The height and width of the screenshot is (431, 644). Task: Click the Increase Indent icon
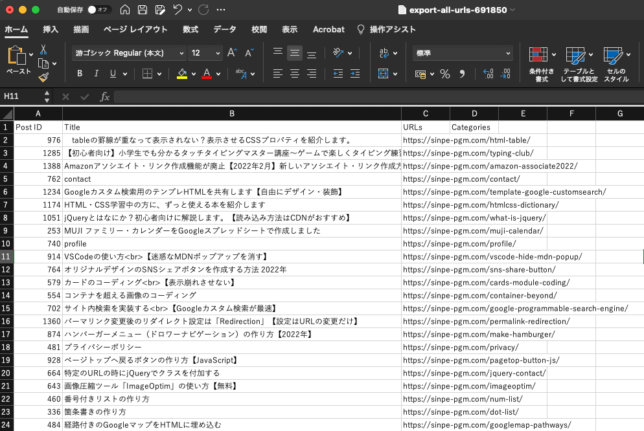[x=355, y=74]
